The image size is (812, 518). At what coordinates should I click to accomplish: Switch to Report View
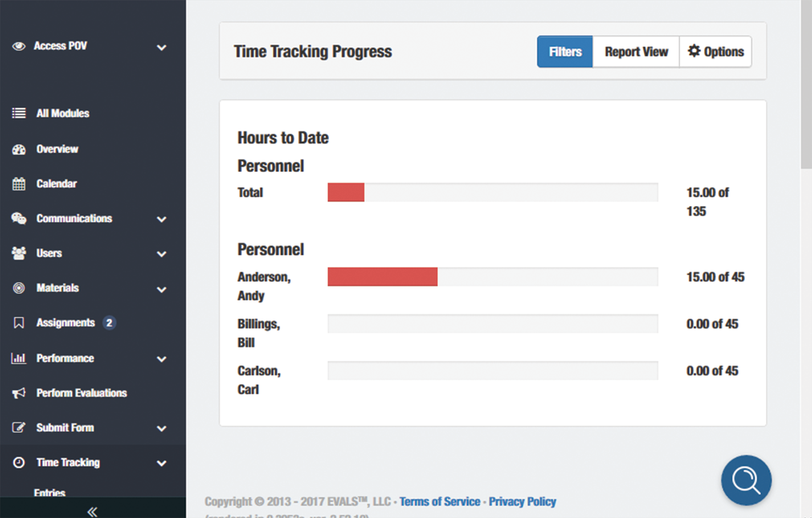pyautogui.click(x=636, y=52)
